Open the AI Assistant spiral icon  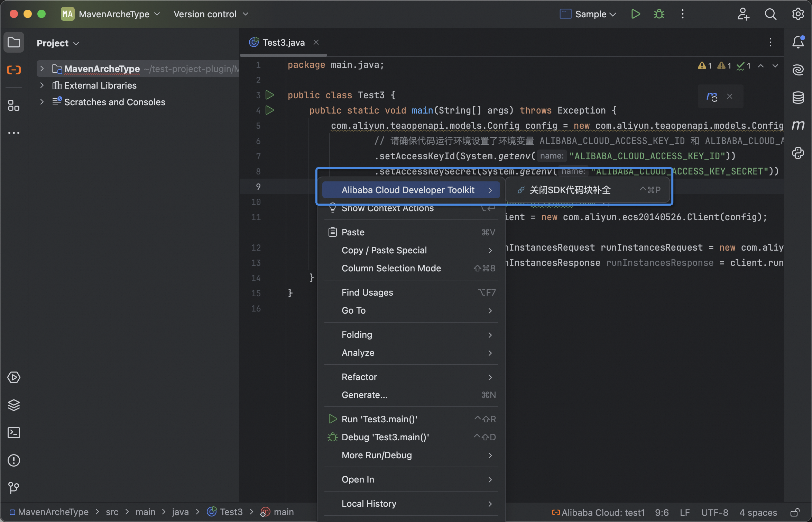[x=798, y=70]
